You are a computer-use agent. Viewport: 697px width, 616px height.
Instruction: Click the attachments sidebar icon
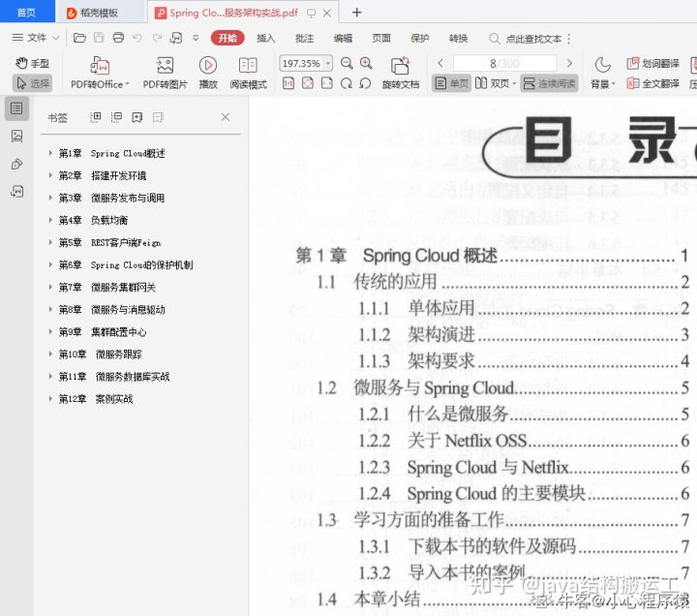pos(16,164)
